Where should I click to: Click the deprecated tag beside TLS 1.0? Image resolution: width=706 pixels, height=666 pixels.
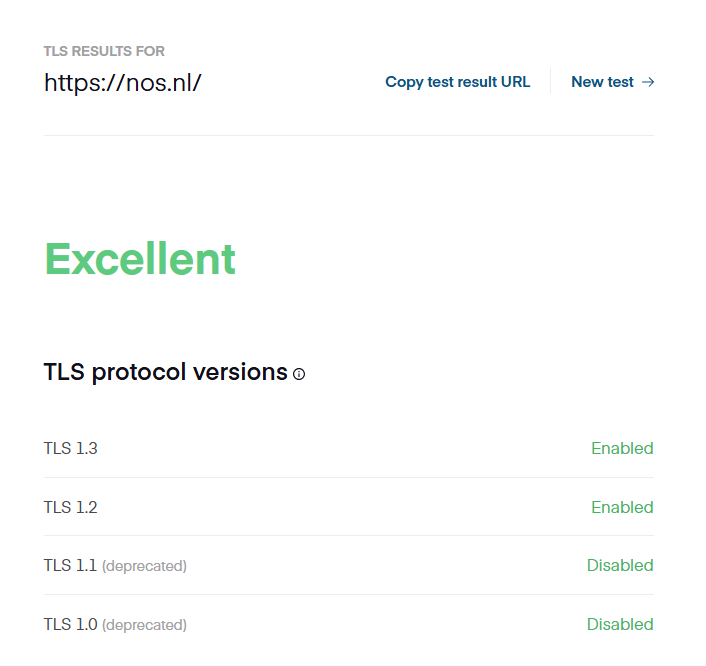click(x=144, y=625)
